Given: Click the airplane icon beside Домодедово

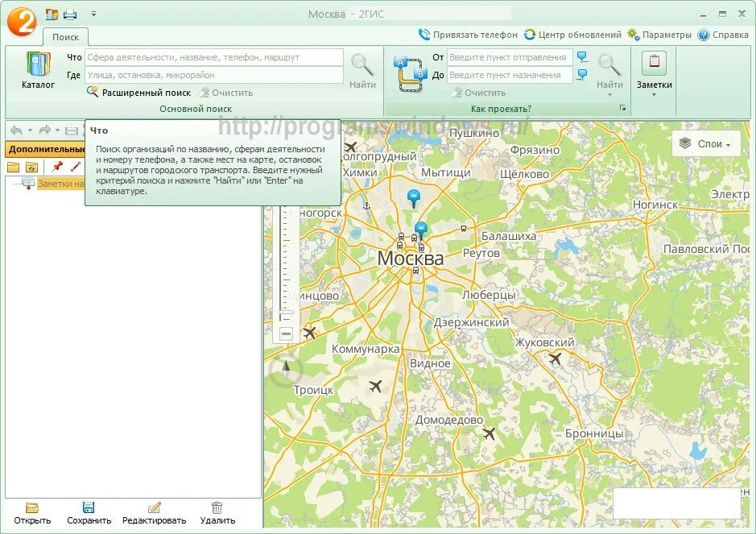Looking at the screenshot, I should (x=489, y=433).
